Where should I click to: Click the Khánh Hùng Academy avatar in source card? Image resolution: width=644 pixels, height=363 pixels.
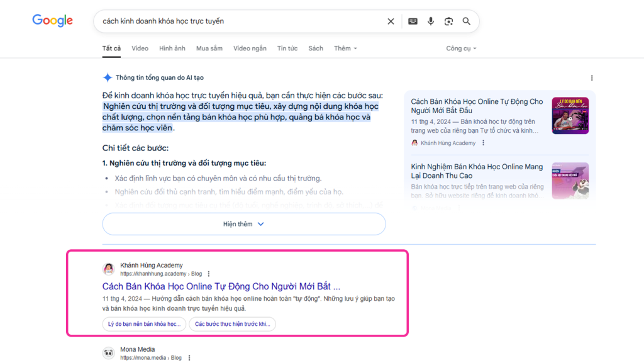pyautogui.click(x=414, y=143)
